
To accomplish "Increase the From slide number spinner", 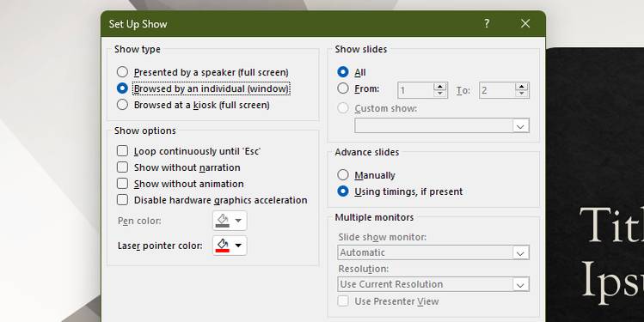I will [440, 87].
